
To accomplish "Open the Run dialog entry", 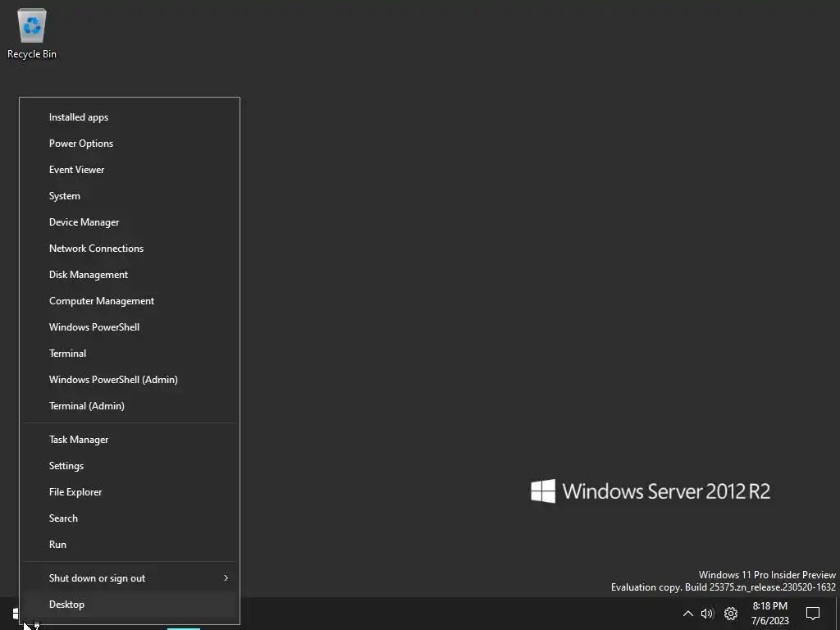I will [x=130, y=545].
